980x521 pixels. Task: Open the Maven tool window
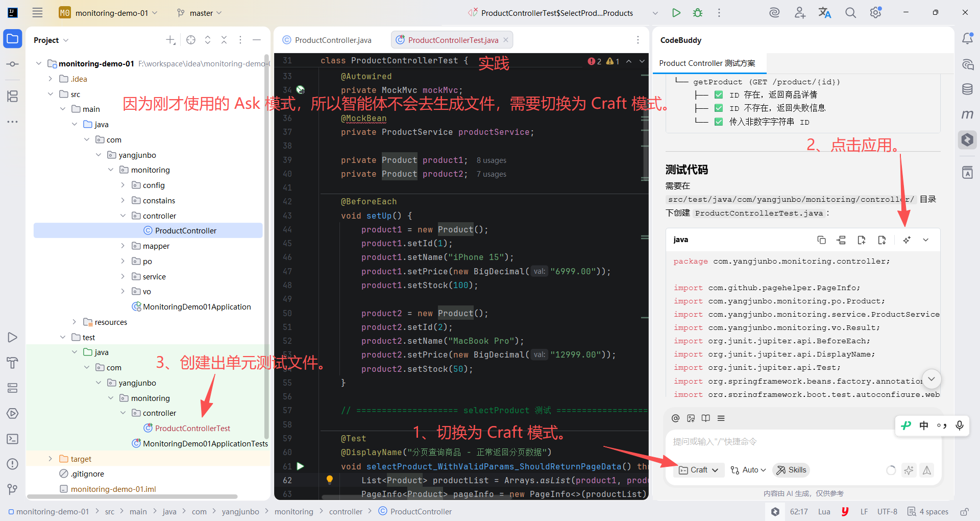coord(967,114)
